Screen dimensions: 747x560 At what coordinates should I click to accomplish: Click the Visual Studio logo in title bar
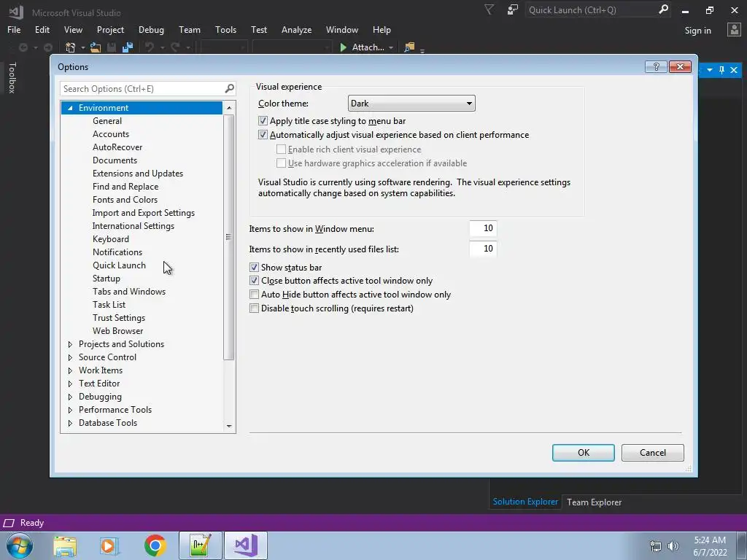(16, 12)
